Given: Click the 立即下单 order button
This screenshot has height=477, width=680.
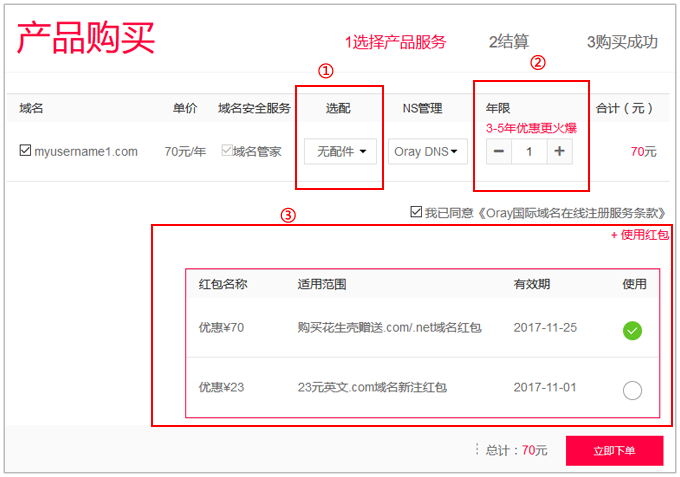Looking at the screenshot, I should tap(614, 450).
